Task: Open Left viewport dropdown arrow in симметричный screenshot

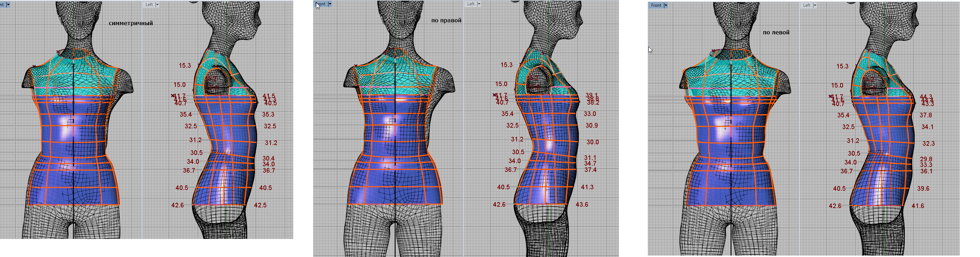Action: pyautogui.click(x=158, y=5)
